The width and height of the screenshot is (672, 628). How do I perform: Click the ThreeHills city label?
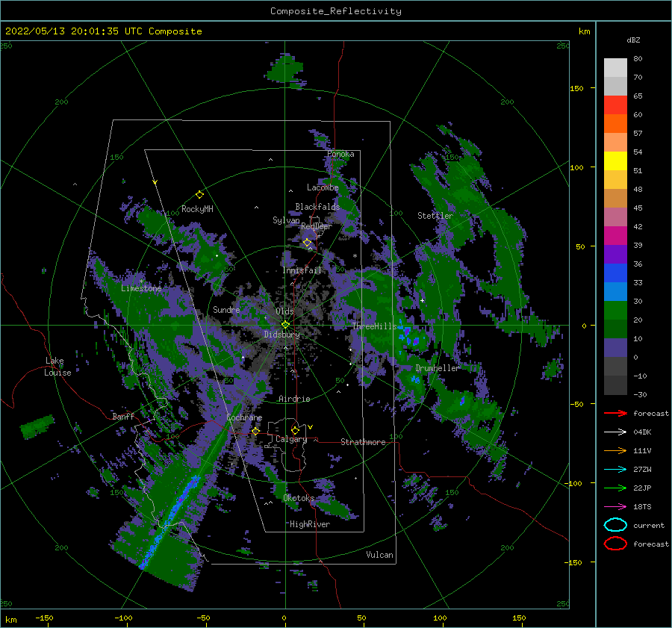[375, 326]
